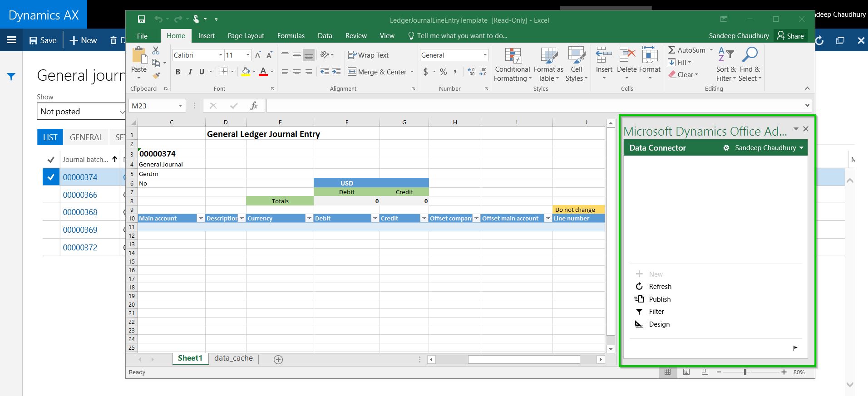868x396 pixels.
Task: Toggle Underline formatting
Action: pos(202,72)
